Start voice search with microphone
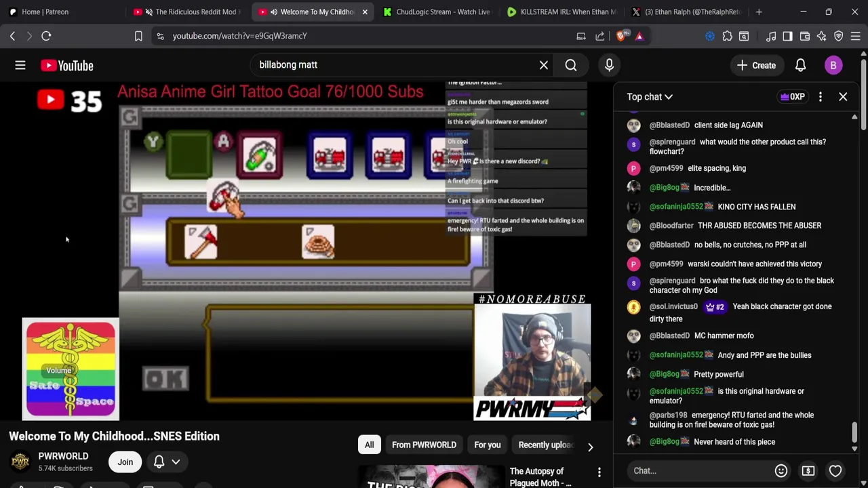 pyautogui.click(x=609, y=65)
